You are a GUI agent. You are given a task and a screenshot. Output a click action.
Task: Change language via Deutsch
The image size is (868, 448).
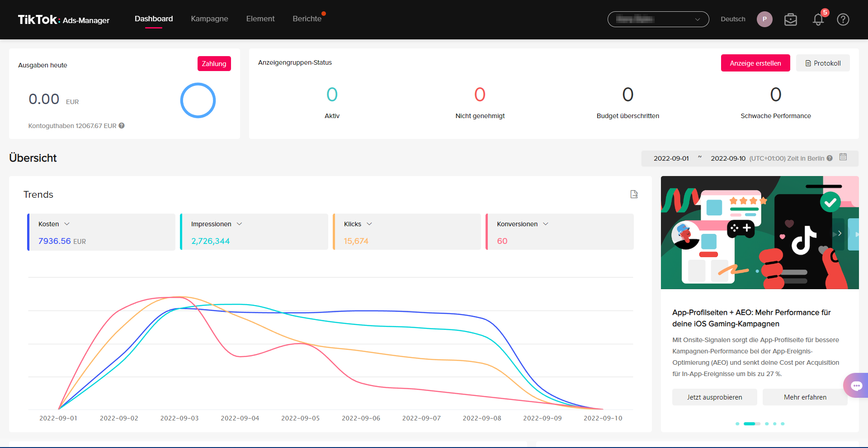(733, 19)
